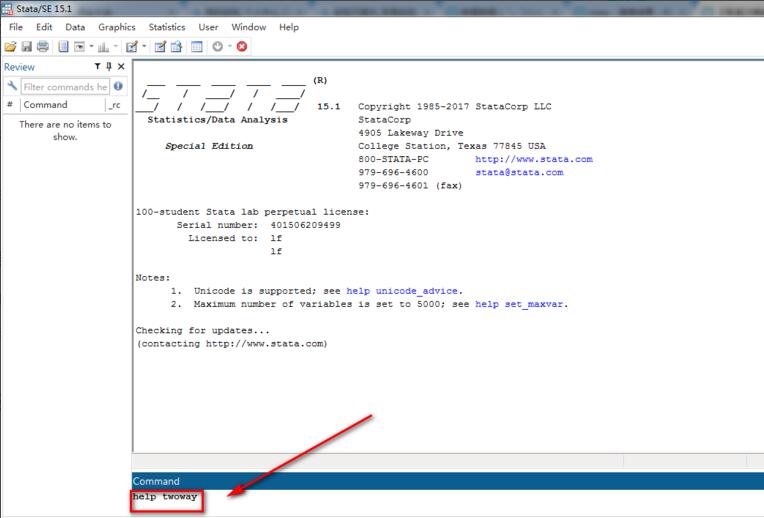Sort by the # column header
The width and height of the screenshot is (764, 518).
pos(10,105)
